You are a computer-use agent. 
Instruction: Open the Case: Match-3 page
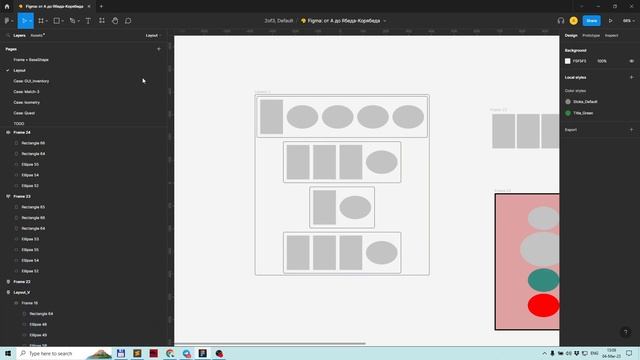coord(26,92)
